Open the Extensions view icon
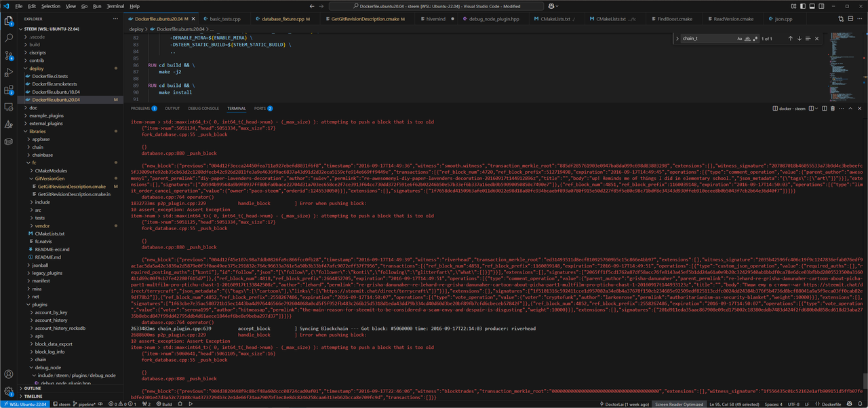Viewport: 868px width, 408px height. point(9,89)
